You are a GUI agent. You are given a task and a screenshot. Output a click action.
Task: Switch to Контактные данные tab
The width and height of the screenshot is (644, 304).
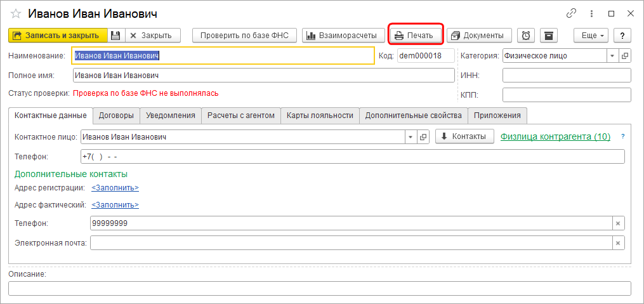click(x=51, y=116)
